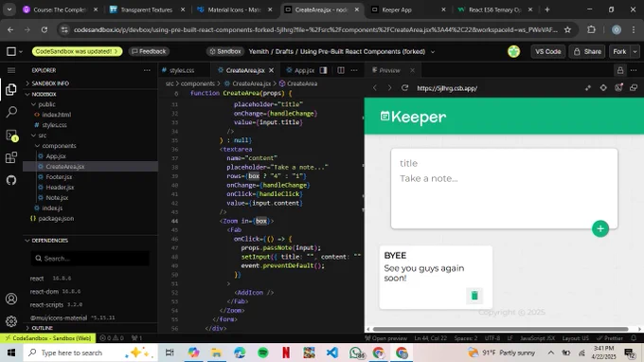644x362 pixels.
Task: Open WhatsApp from the taskbar
Action: tap(356, 353)
